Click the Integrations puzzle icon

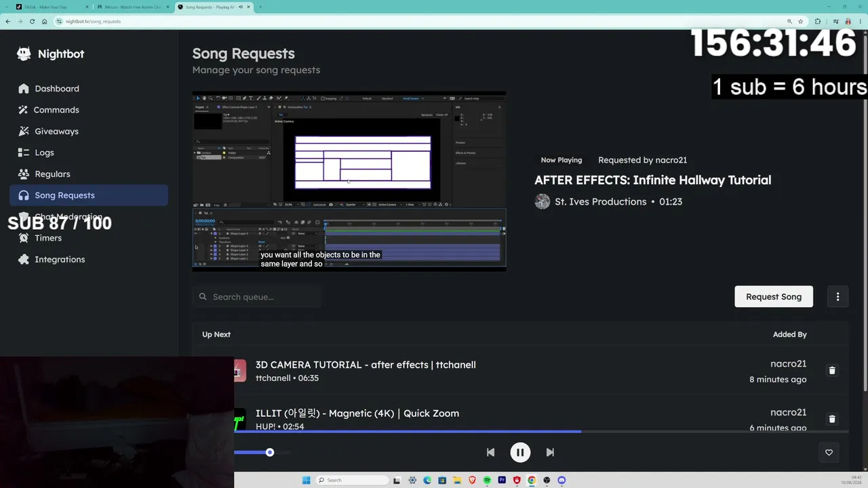pos(24,260)
